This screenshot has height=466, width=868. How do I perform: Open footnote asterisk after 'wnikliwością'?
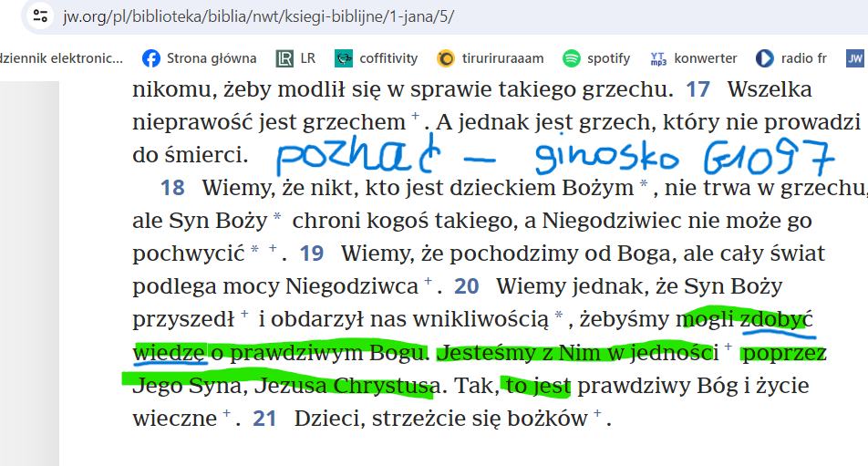pos(561,316)
